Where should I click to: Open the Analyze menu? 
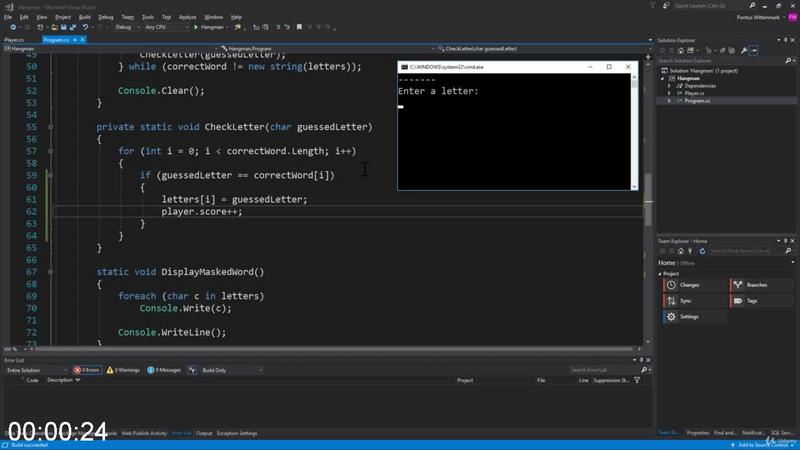click(x=188, y=17)
